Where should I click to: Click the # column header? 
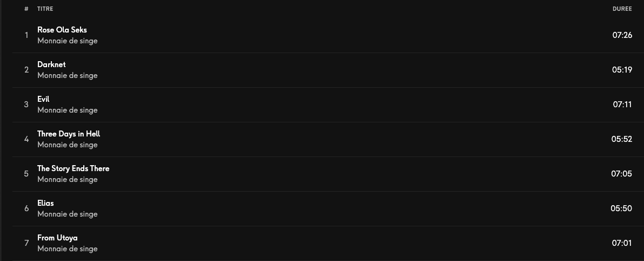tap(26, 9)
